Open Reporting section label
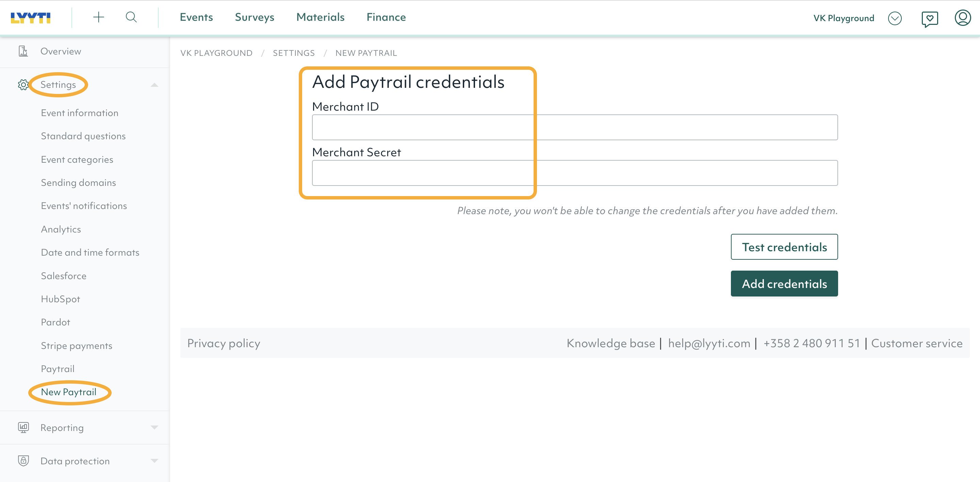 coord(62,428)
